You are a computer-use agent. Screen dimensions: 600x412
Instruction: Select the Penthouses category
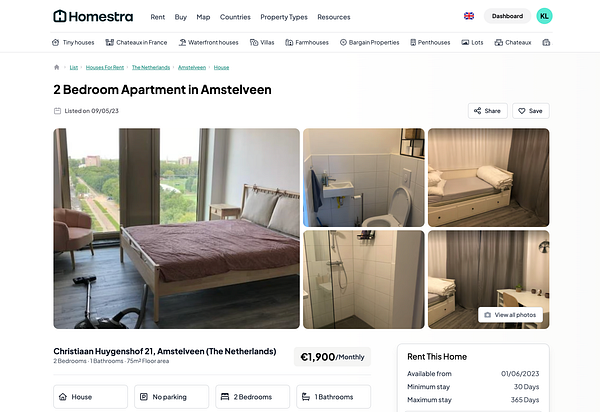coord(430,42)
